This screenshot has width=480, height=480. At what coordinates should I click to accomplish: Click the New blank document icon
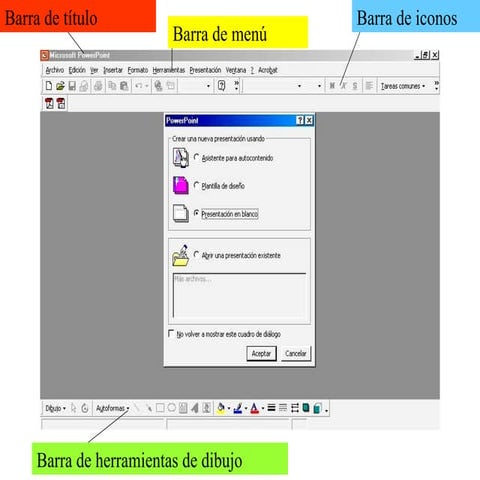coord(49,86)
